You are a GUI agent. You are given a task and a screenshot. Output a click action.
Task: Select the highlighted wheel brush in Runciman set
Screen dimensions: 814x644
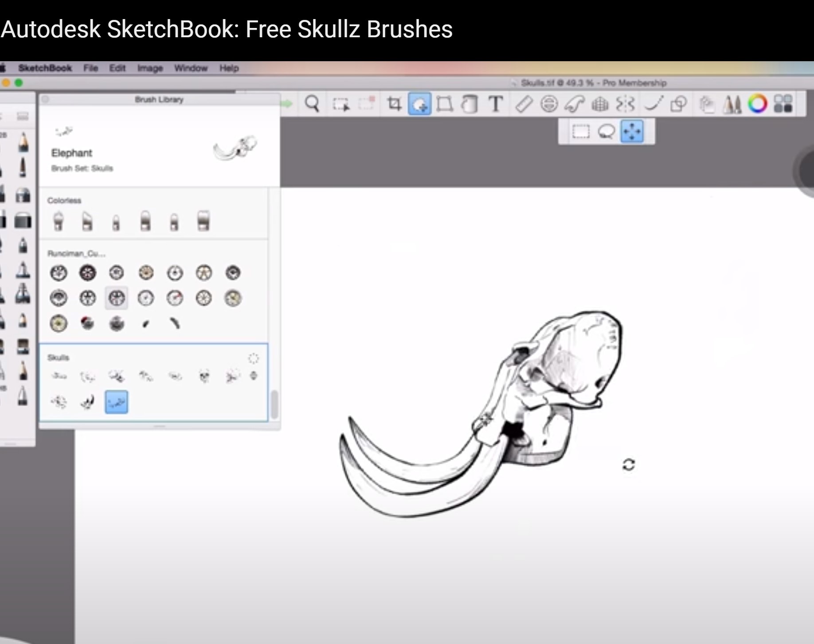click(117, 298)
